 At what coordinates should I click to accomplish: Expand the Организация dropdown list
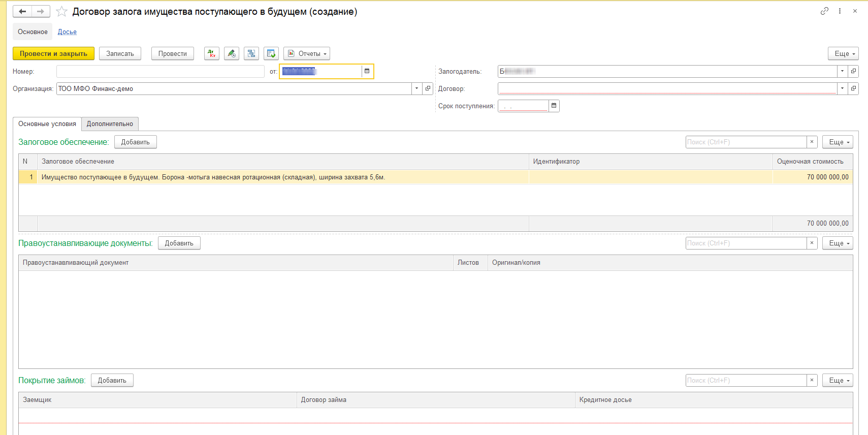coord(416,88)
